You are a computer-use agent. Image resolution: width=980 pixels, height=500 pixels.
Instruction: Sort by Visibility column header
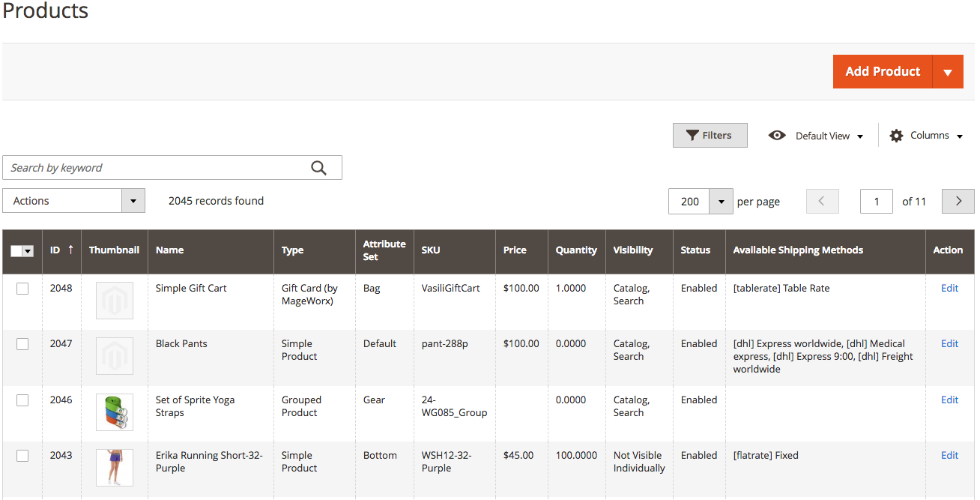639,250
